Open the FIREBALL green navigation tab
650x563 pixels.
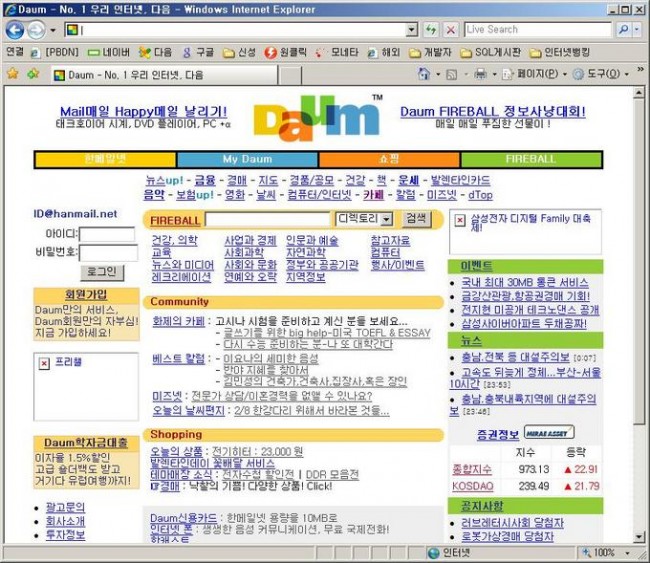(531, 160)
